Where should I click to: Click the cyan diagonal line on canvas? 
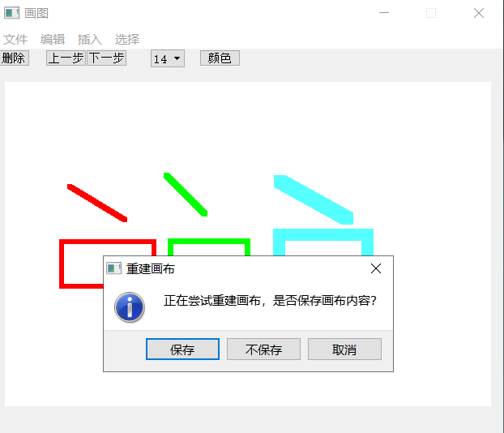(x=314, y=199)
